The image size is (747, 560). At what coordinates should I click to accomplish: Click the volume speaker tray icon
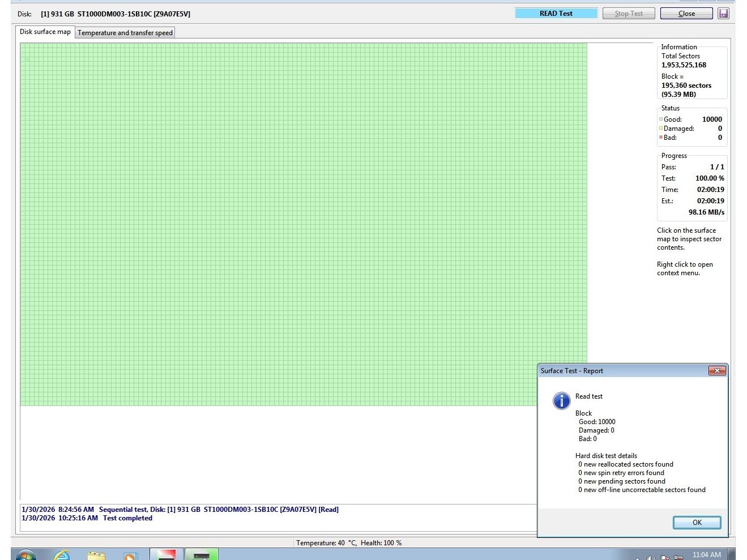651,558
